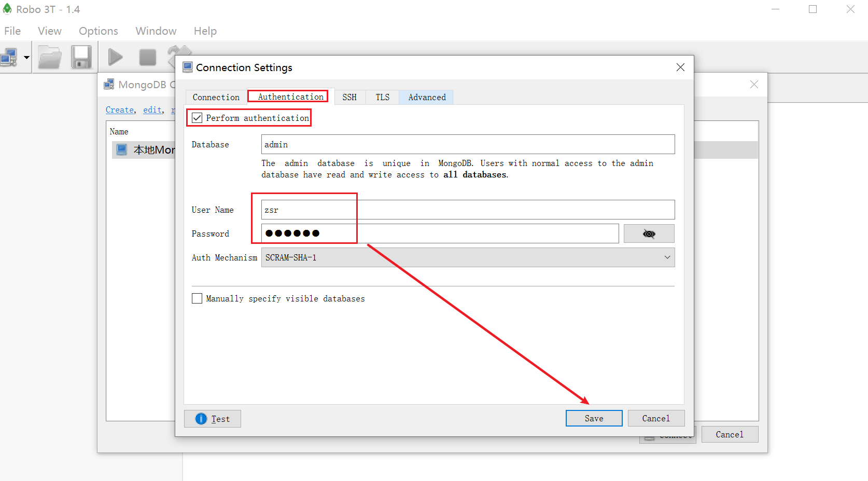Show password with the eye icon button

point(649,233)
